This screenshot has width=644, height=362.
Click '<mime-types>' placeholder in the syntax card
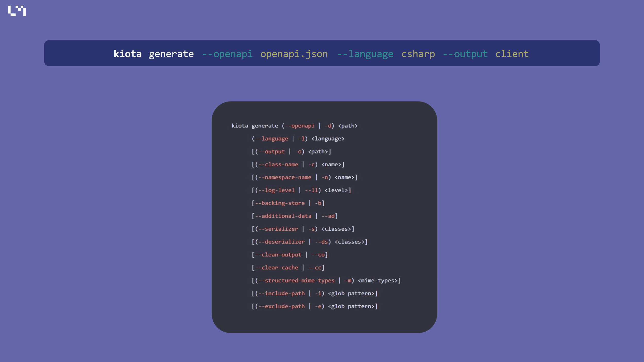[x=378, y=280]
